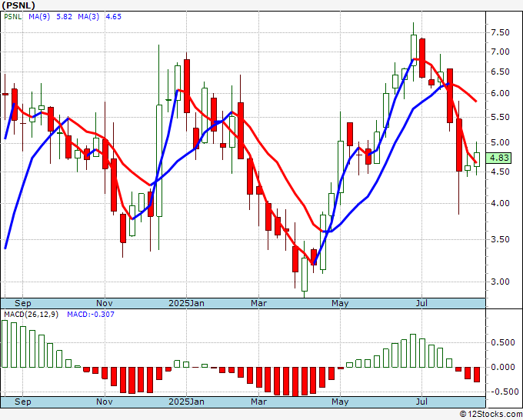Click the 6.00 price axis label

500,94
